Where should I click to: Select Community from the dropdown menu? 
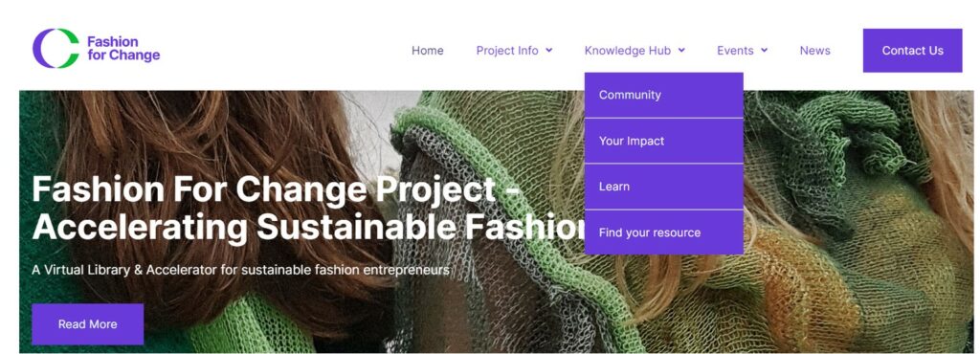[664, 95]
